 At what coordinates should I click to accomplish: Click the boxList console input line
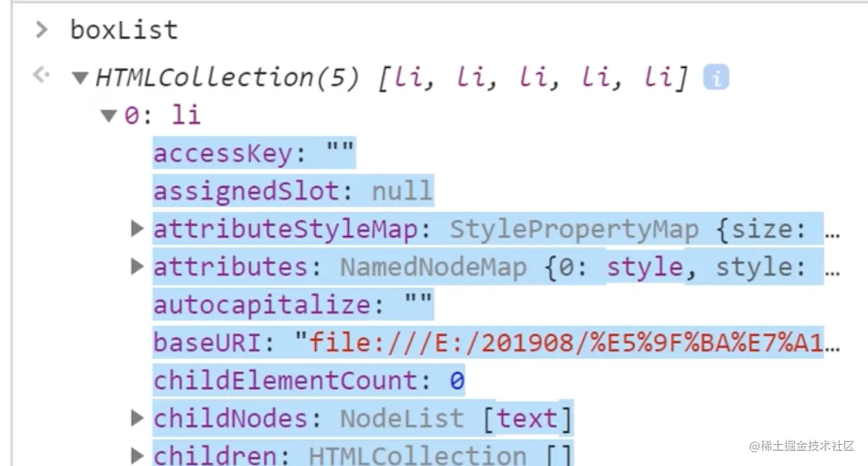click(x=124, y=30)
